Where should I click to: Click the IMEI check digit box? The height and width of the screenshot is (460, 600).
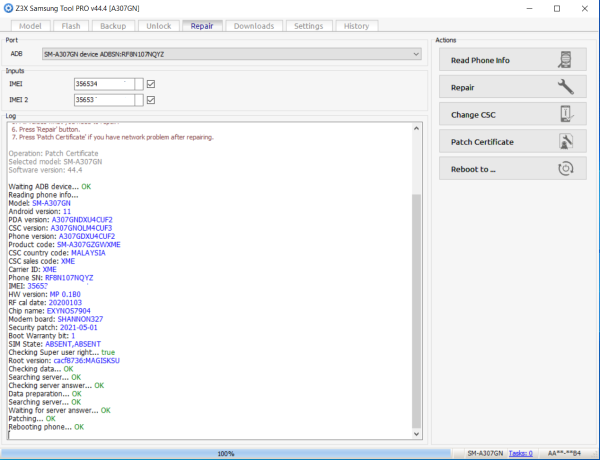(139, 84)
